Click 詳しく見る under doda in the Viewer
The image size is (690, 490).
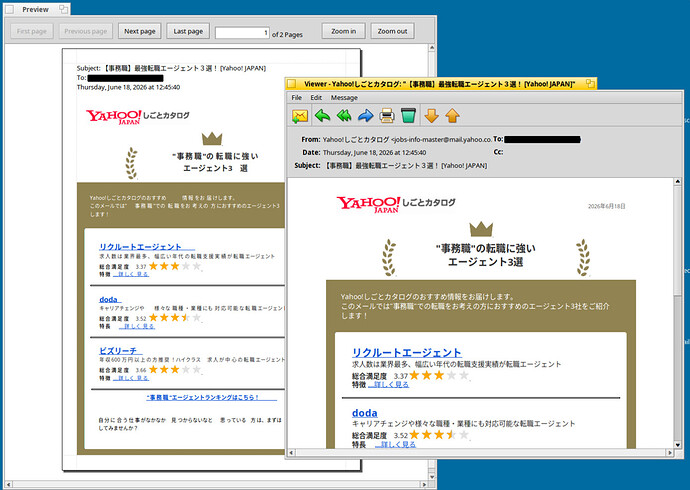[x=395, y=444]
